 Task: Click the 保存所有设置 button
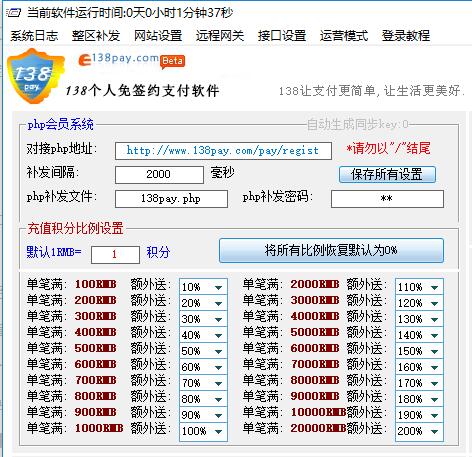click(387, 174)
